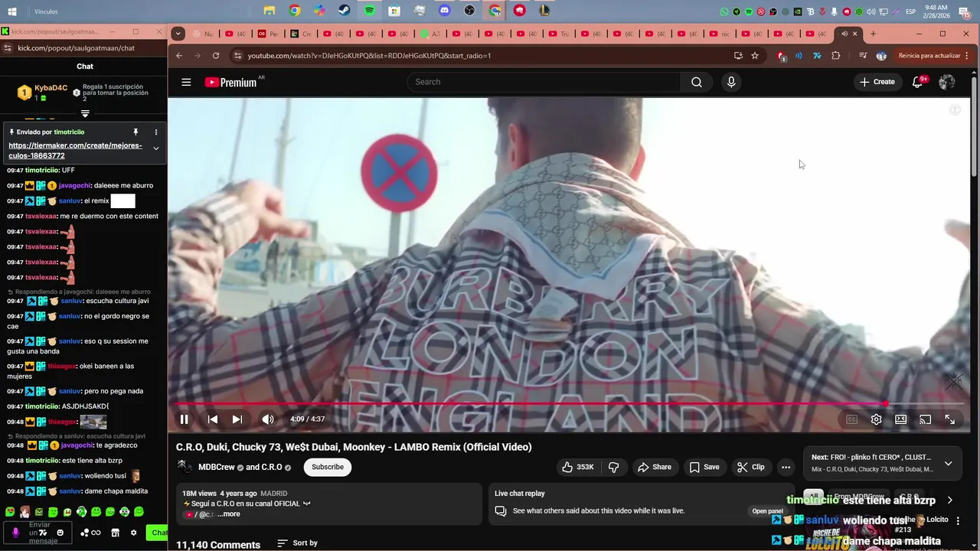Expand the Next mix playlist chevron
The height and width of the screenshot is (551, 980).
948,463
